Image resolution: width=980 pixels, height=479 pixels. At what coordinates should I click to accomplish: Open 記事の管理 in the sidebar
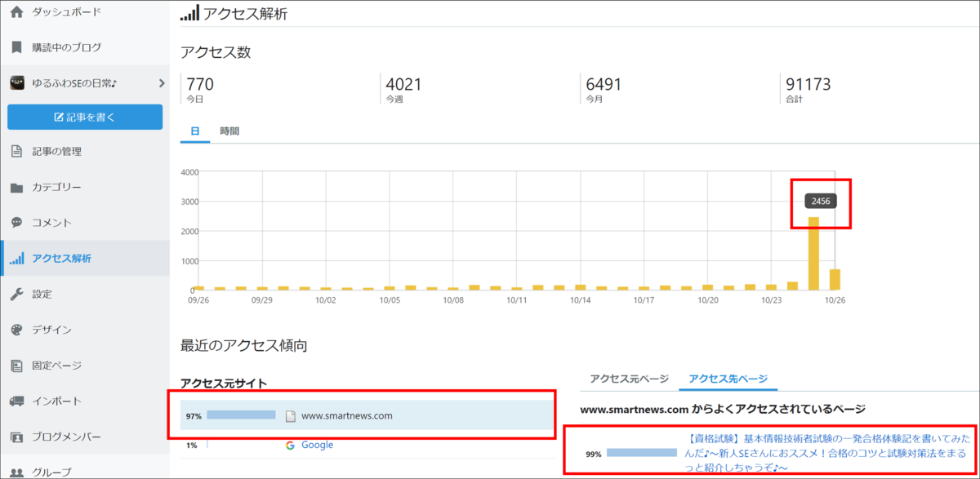coord(56,151)
